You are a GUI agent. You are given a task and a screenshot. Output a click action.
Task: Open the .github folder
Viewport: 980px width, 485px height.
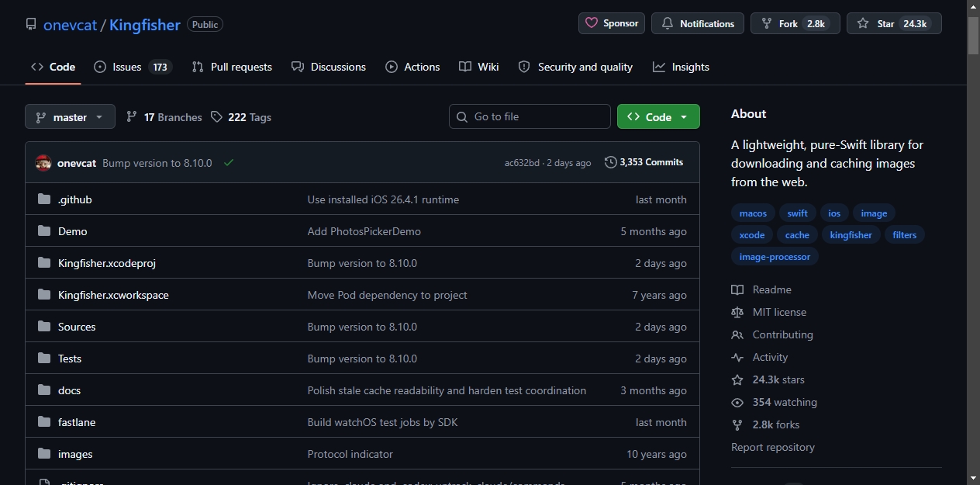coord(75,199)
